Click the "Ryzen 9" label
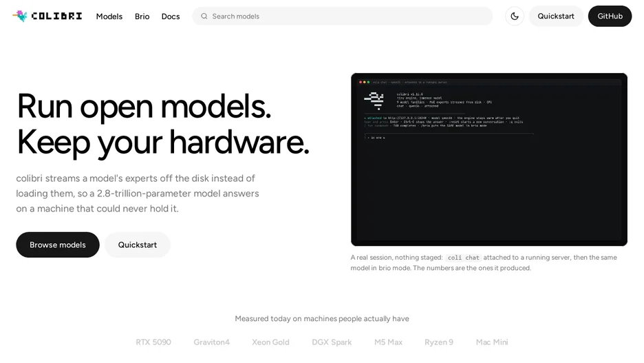Screen dimensions: 644x363 click(x=439, y=342)
